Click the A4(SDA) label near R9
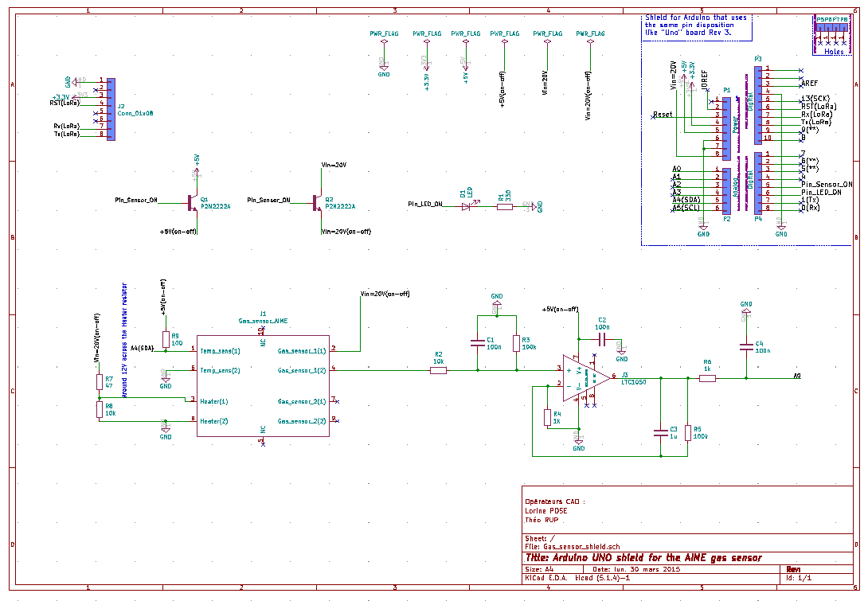Screen dimensions: 868x601 tap(143, 348)
